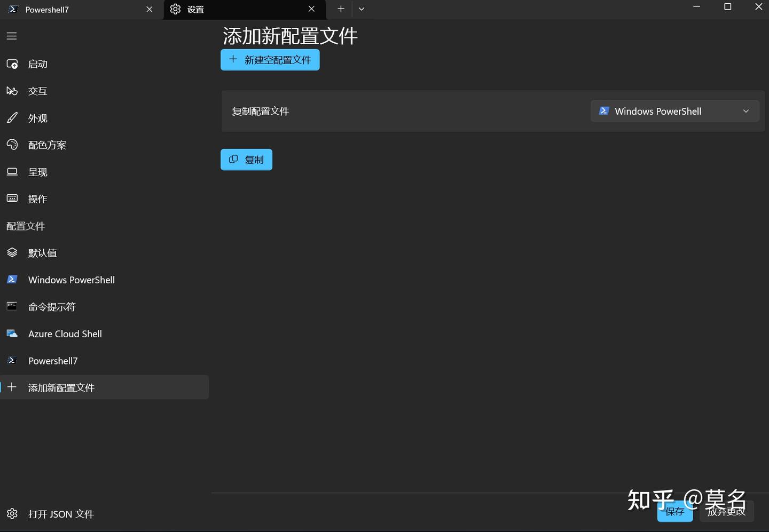Open the Powershell7 profile from the sidebar

point(53,361)
